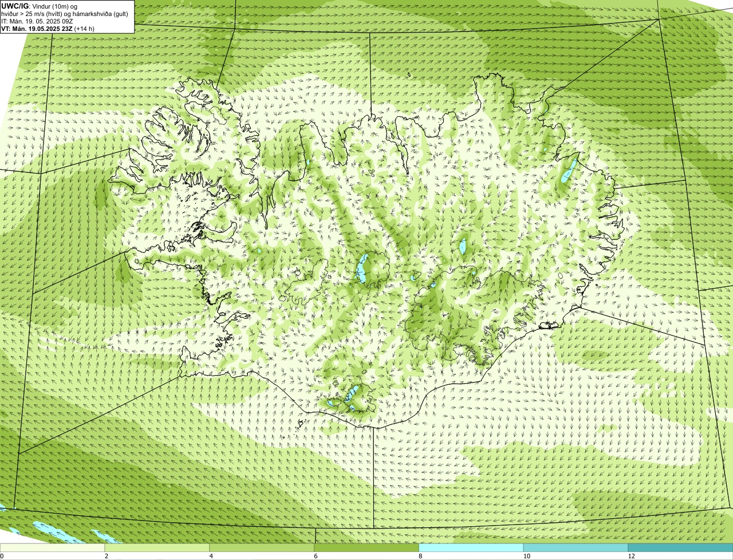The height and width of the screenshot is (560, 733).
Task: Click the 0–2 m/s palest legend color segment
Action: click(53, 547)
